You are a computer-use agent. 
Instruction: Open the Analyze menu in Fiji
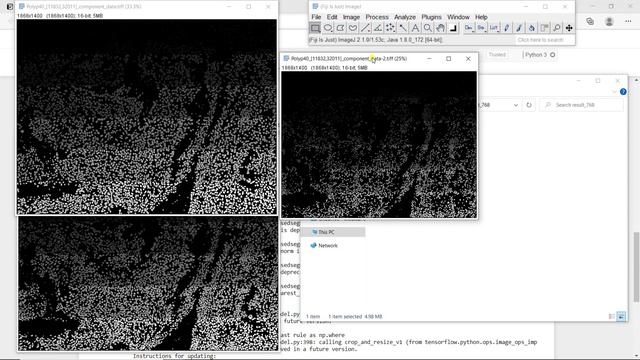coord(404,17)
